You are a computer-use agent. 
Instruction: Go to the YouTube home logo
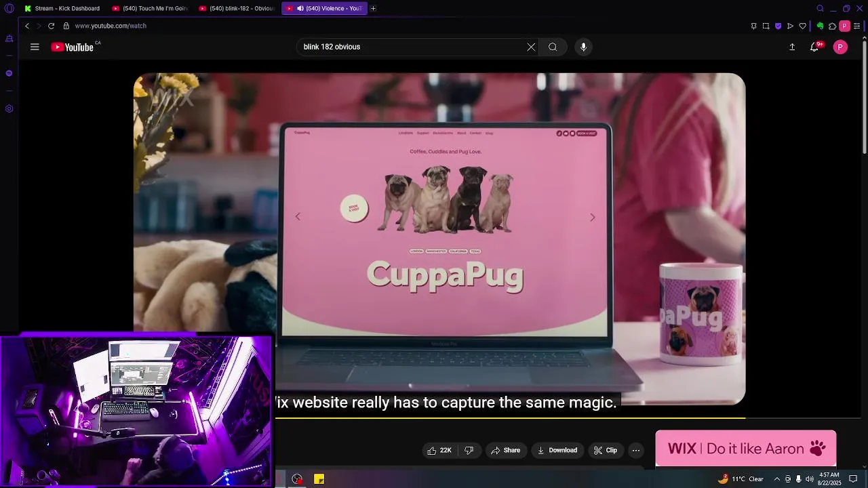73,47
